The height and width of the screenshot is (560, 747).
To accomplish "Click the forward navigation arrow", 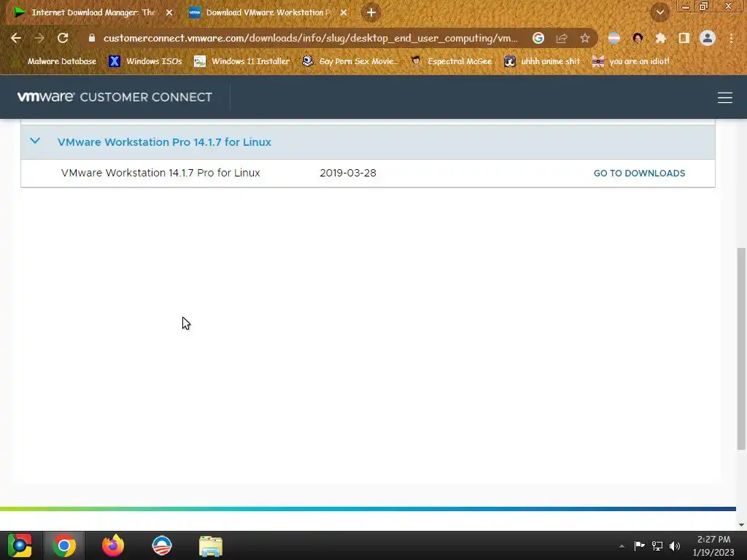I will pos(39,38).
